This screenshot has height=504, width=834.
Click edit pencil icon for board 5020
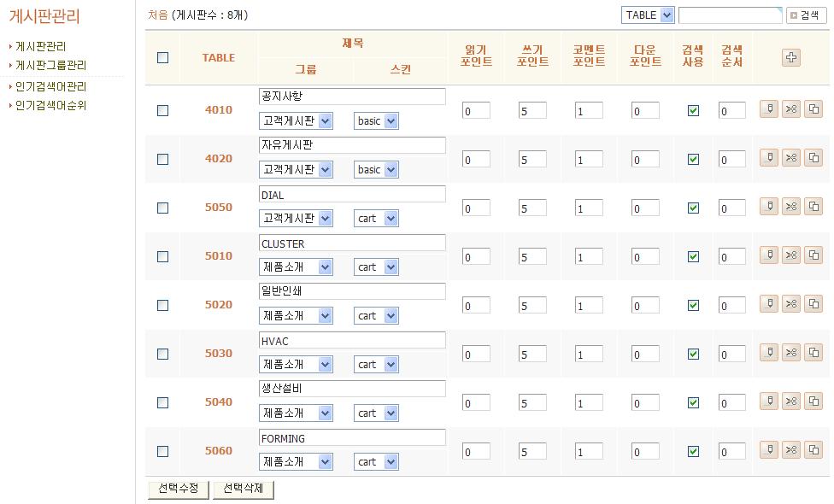point(769,304)
